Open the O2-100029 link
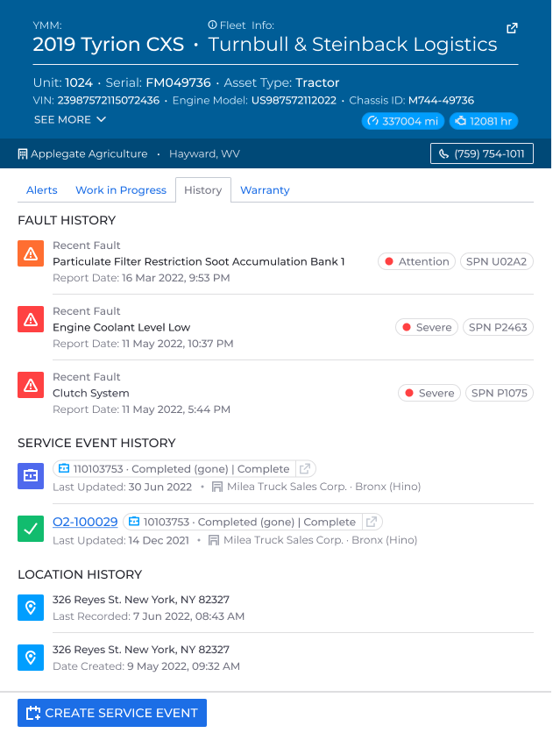 [85, 522]
